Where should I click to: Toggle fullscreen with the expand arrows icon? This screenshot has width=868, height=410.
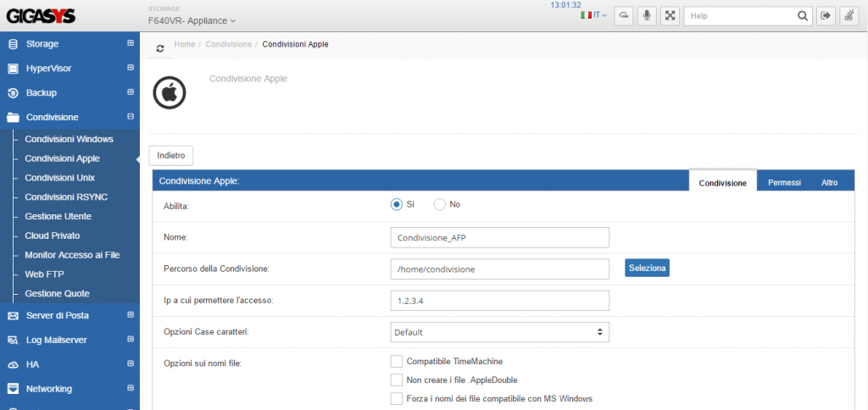pyautogui.click(x=670, y=15)
